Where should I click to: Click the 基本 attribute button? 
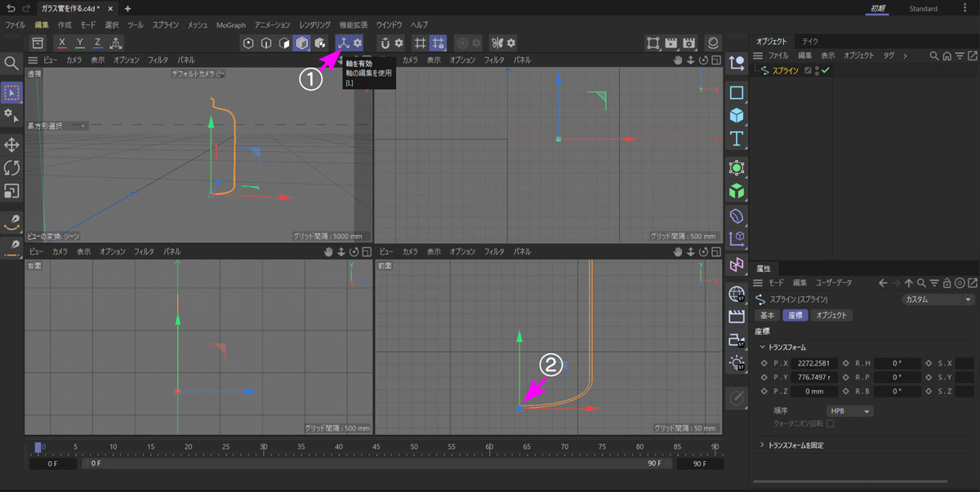768,316
